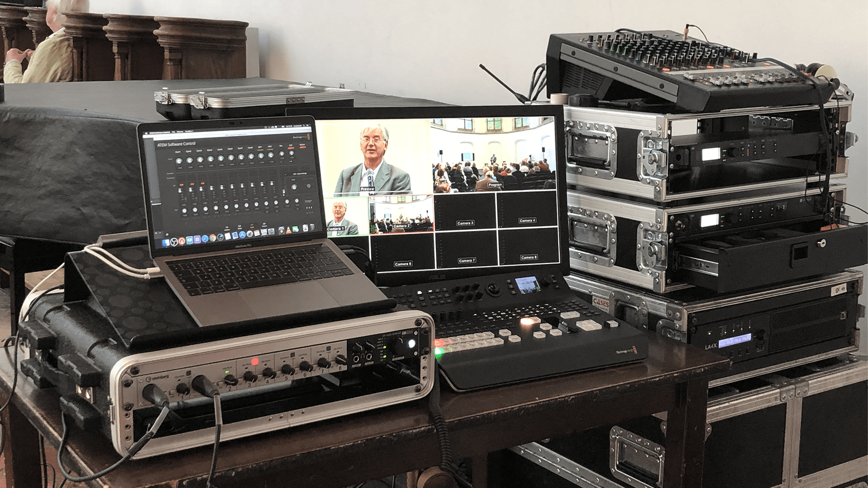Click the Cam1 channel fader handle
This screenshot has height=488, width=868.
coord(180,190)
